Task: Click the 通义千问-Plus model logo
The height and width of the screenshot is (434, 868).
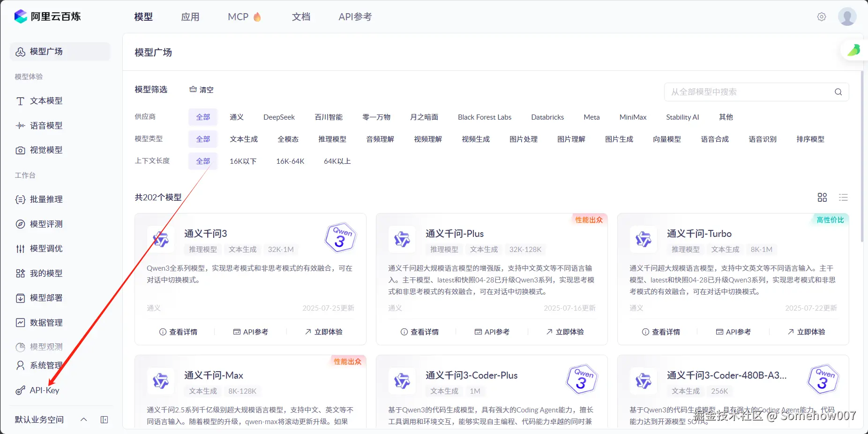Action: point(402,239)
